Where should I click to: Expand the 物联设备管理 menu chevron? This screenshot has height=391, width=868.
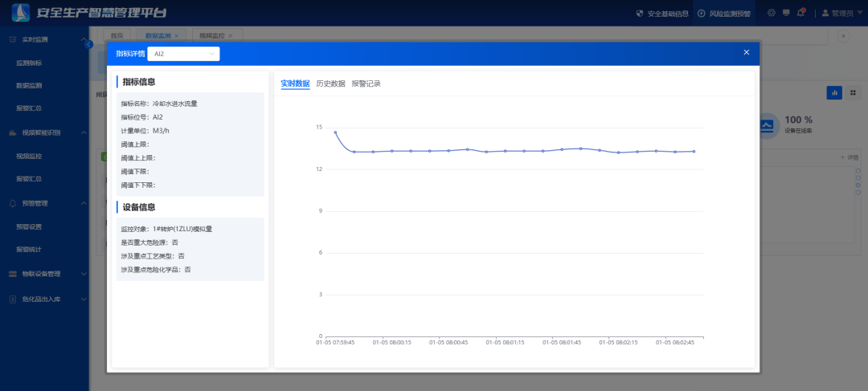(84, 274)
